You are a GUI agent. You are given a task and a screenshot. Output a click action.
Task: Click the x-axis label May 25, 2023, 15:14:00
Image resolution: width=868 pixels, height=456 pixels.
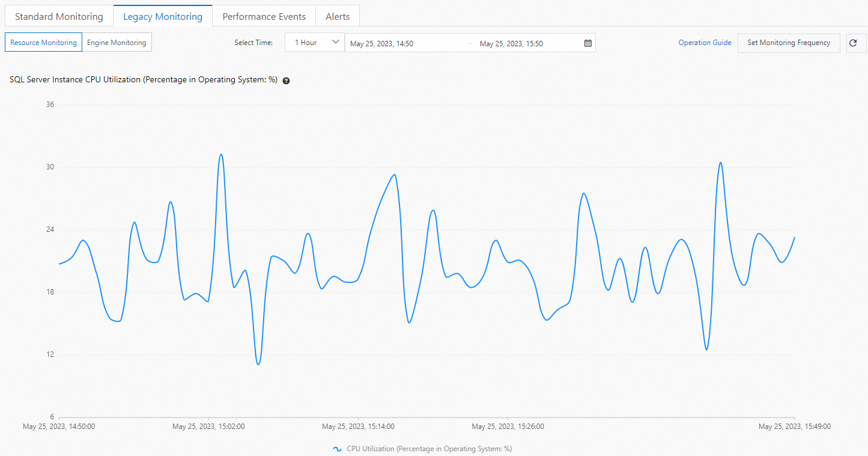pyautogui.click(x=358, y=427)
